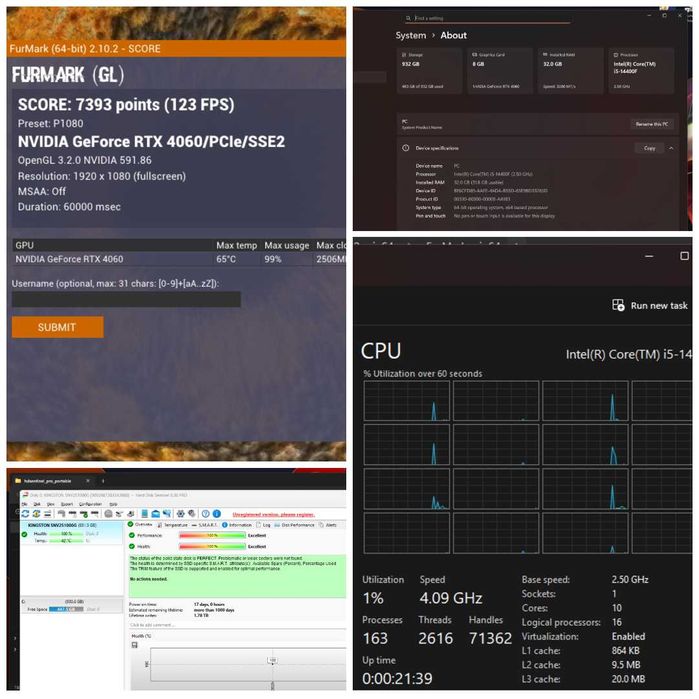Click Copy next to Device specifications
Image resolution: width=699 pixels, height=699 pixels.
coord(649,148)
